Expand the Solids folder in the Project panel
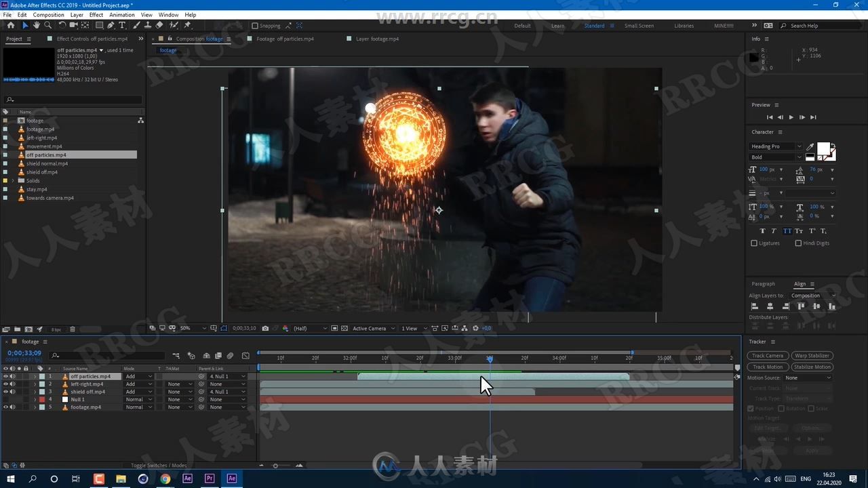868x488 pixels. [x=13, y=181]
